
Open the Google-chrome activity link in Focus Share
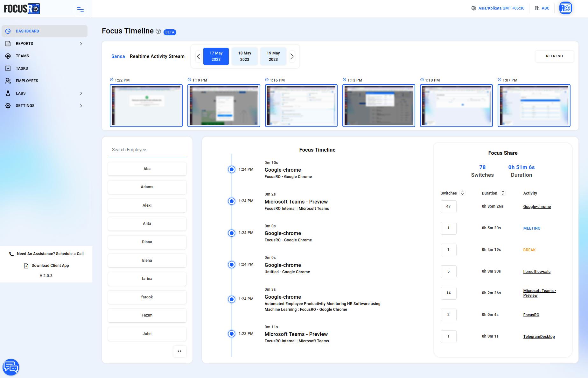point(537,206)
